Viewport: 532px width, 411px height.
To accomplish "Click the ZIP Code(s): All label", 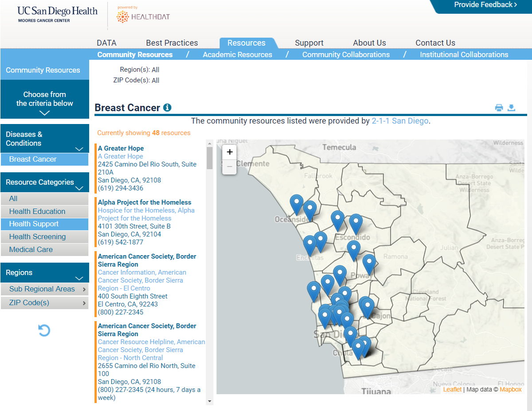I will [136, 80].
